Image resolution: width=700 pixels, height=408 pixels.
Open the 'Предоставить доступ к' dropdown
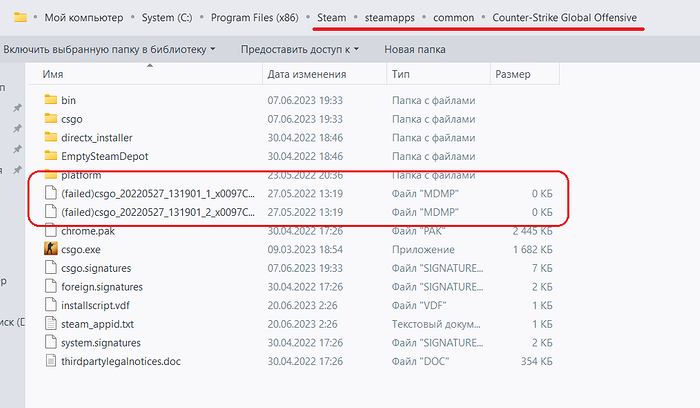tap(300, 49)
